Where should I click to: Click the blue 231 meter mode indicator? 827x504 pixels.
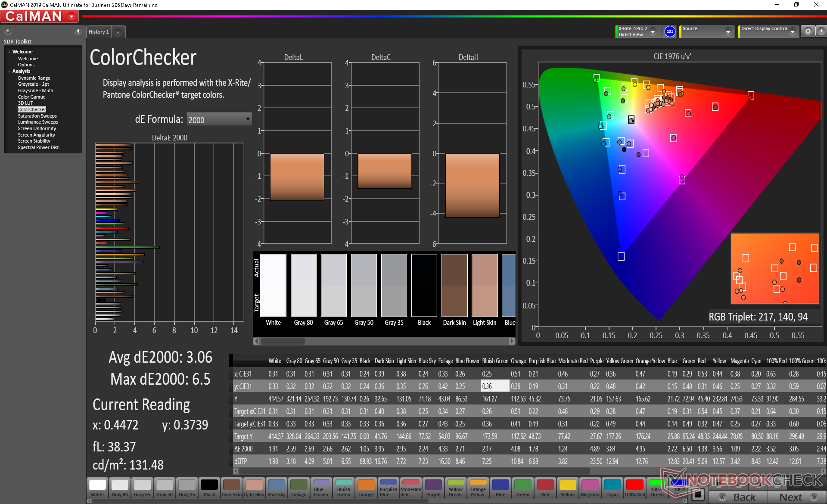[x=669, y=31]
